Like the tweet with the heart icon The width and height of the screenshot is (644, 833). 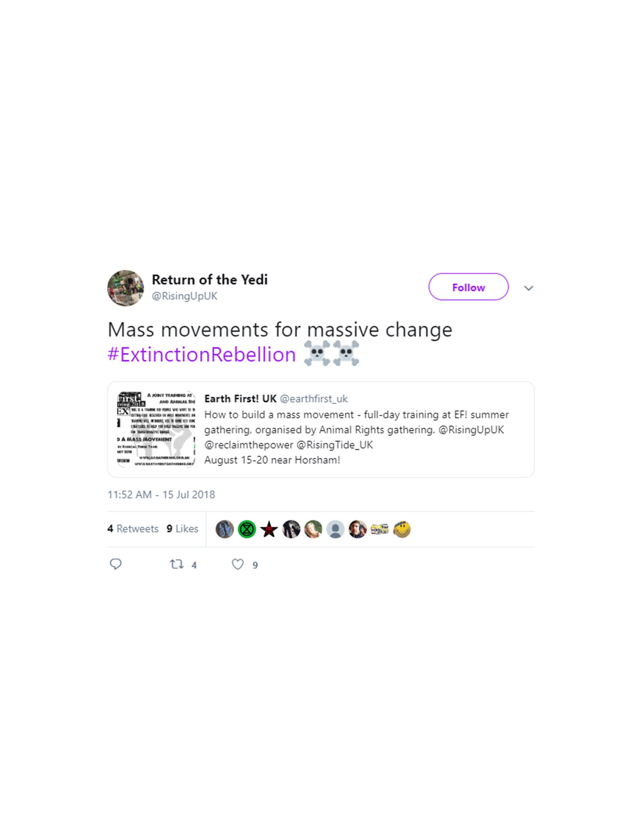238,564
